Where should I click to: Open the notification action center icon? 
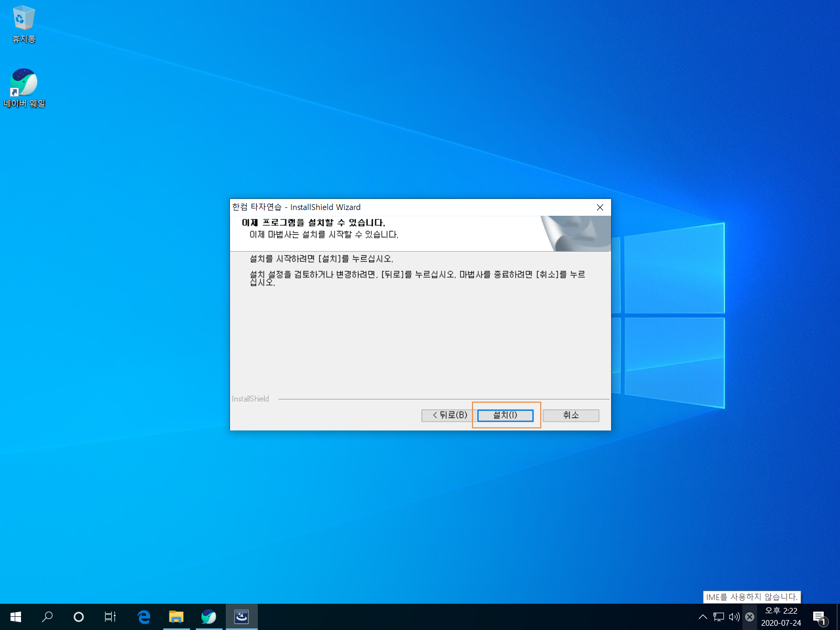(820, 617)
